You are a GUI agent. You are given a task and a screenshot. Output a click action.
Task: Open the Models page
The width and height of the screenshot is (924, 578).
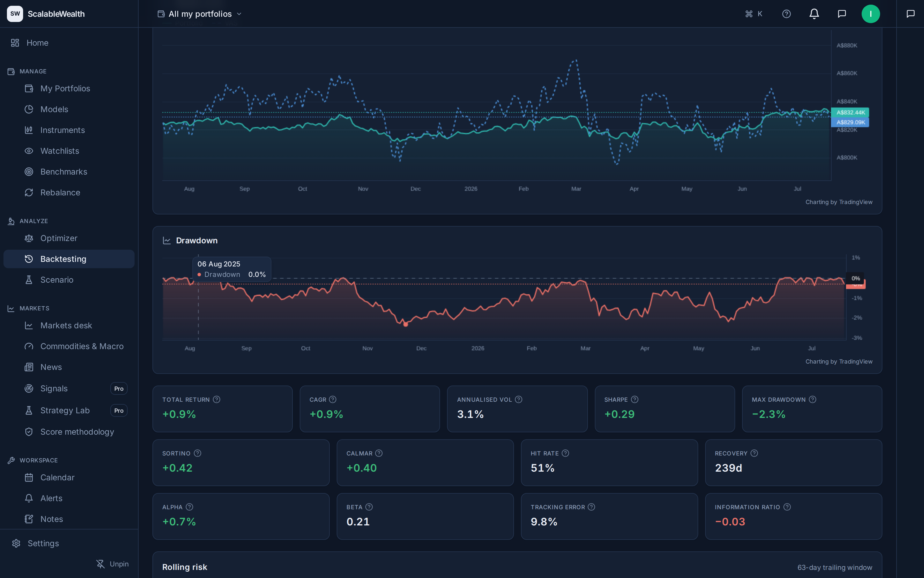click(69, 109)
